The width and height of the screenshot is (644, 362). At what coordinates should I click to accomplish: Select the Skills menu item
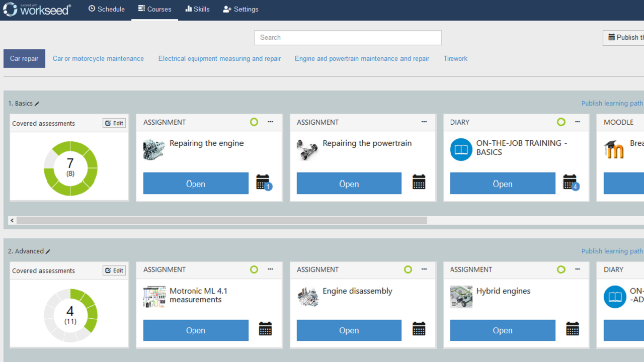coord(197,9)
